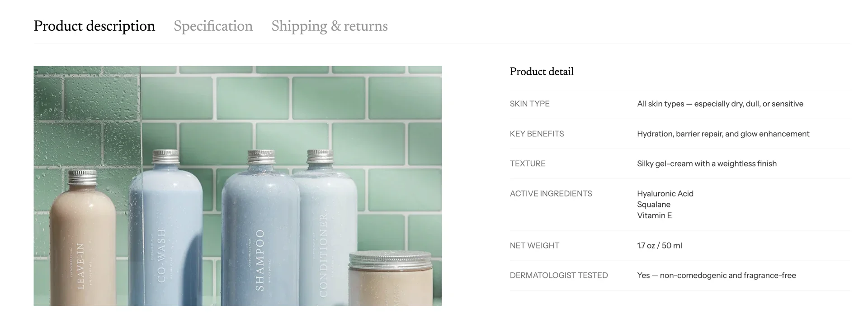The image size is (868, 321).
Task: Click the Skin Type label
Action: coord(529,104)
